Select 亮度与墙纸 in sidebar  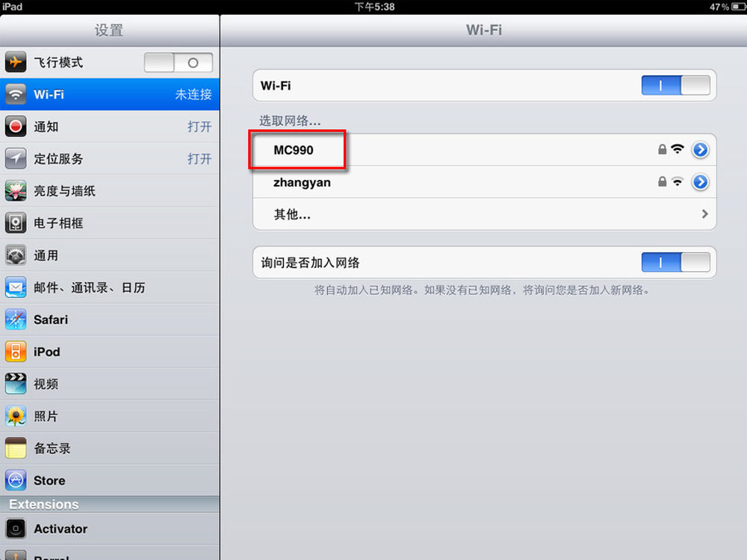coord(110,191)
